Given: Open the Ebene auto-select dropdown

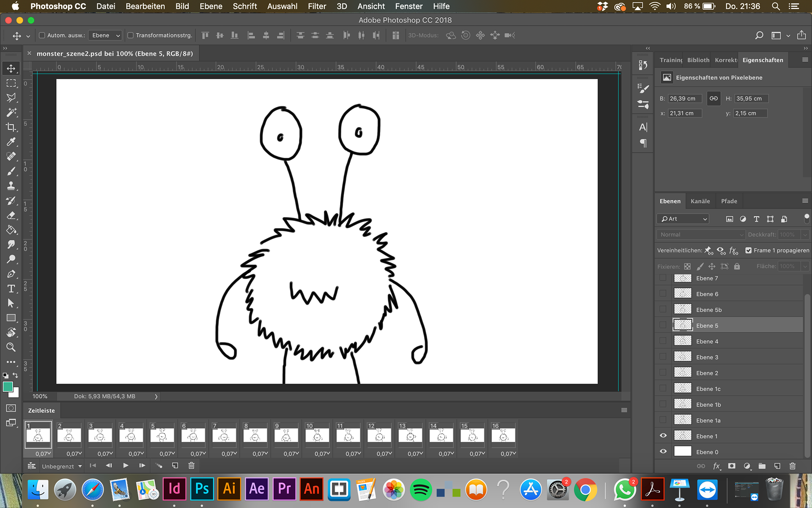Looking at the screenshot, I should (106, 36).
